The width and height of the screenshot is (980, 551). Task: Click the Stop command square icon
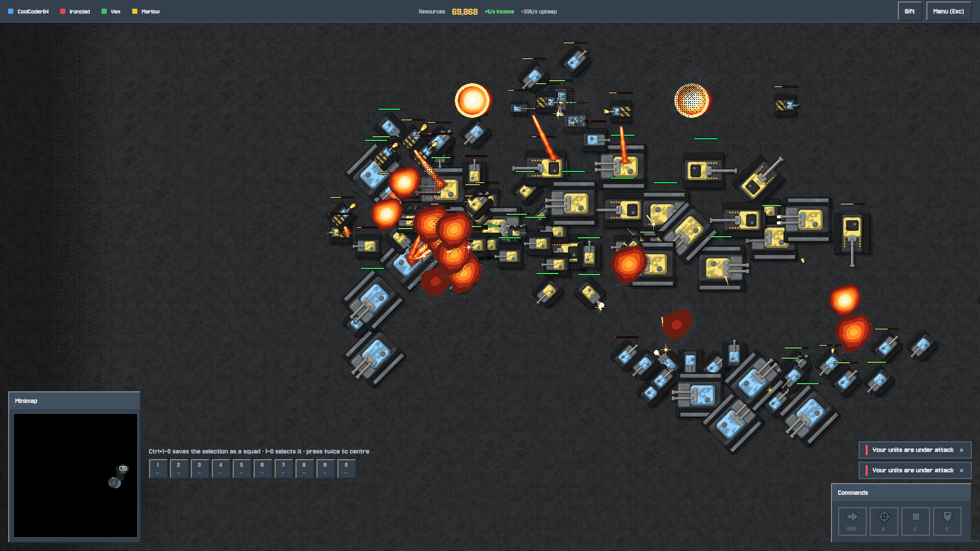(x=915, y=521)
